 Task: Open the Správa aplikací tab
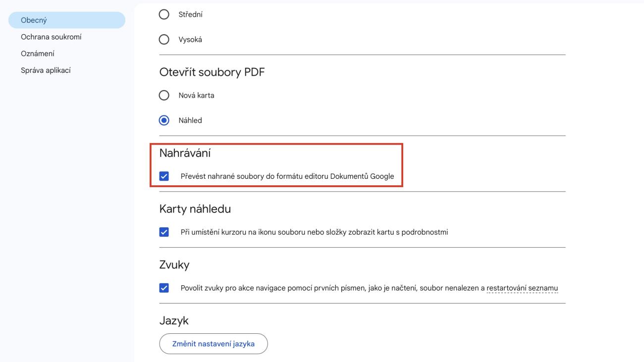point(46,70)
